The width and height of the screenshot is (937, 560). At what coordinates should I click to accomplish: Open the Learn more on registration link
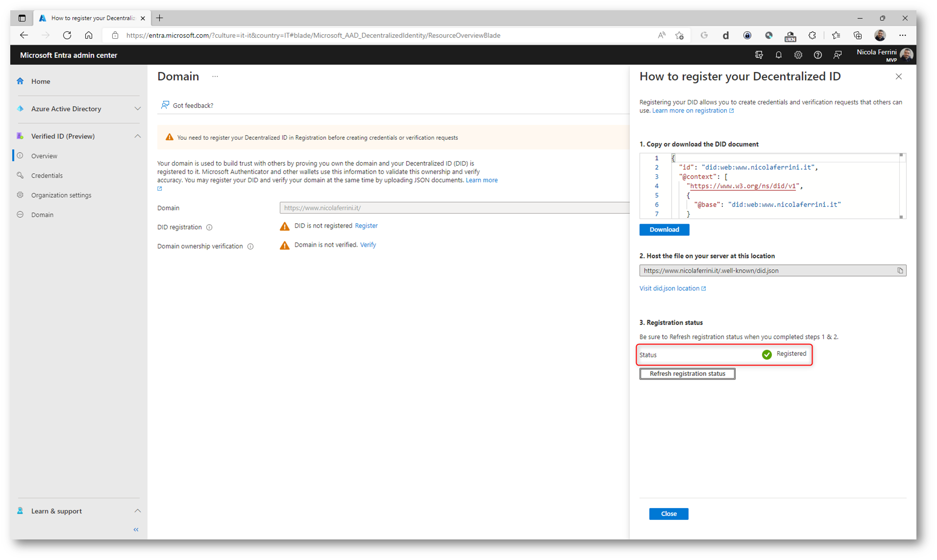(693, 111)
